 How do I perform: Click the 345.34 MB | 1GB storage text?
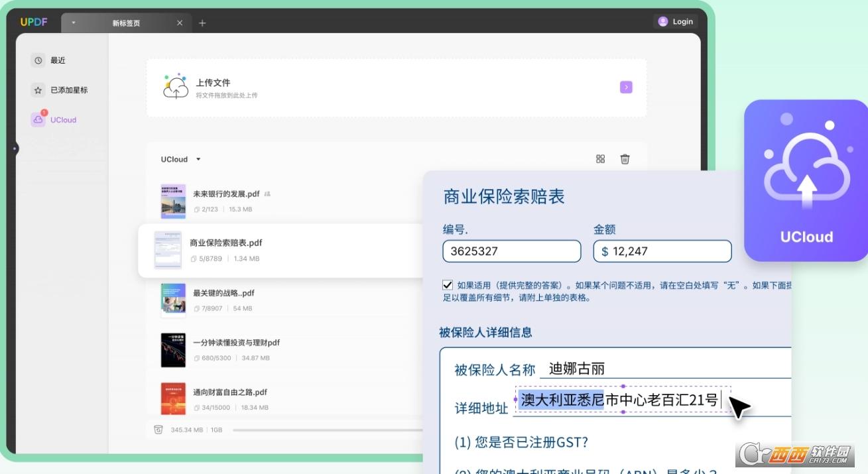coord(196,430)
